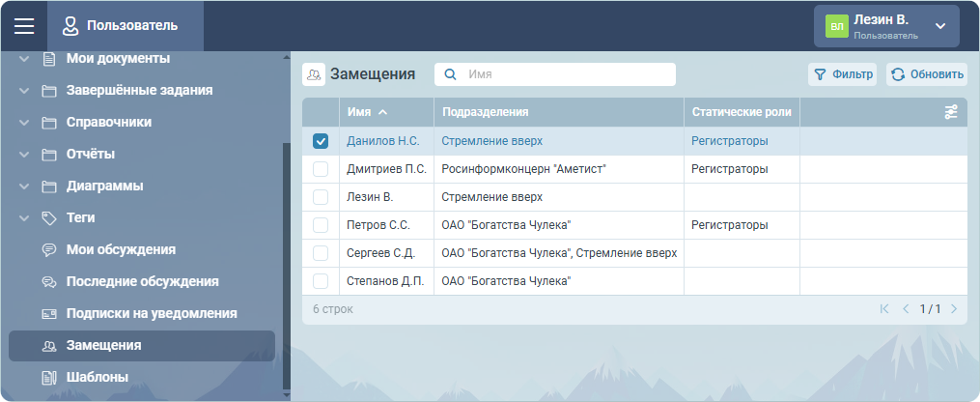Click the Мои обсуждения speech bubble icon

pos(48,249)
